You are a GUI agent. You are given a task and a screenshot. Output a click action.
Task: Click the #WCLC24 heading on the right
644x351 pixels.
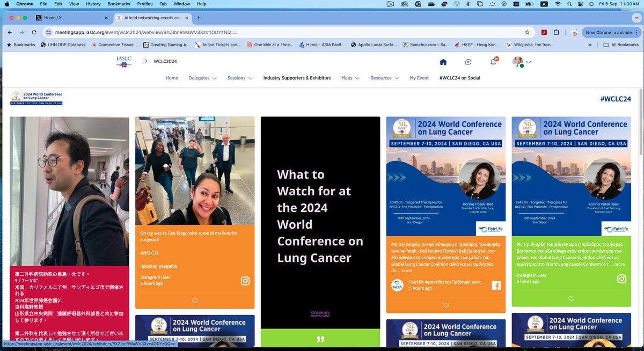pos(616,99)
